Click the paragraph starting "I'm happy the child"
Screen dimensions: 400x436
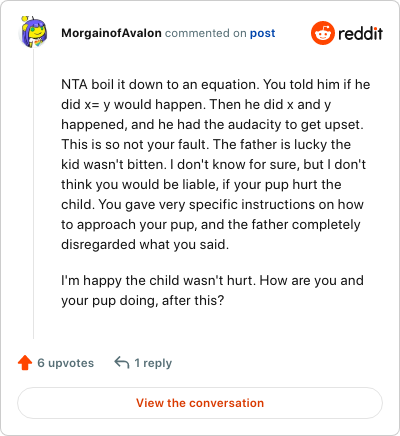point(212,290)
